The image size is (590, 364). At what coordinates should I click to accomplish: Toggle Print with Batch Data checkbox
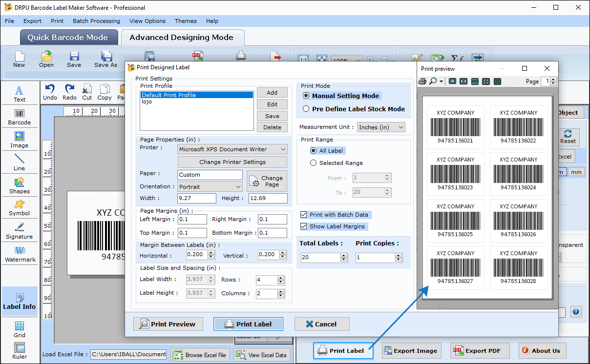304,215
